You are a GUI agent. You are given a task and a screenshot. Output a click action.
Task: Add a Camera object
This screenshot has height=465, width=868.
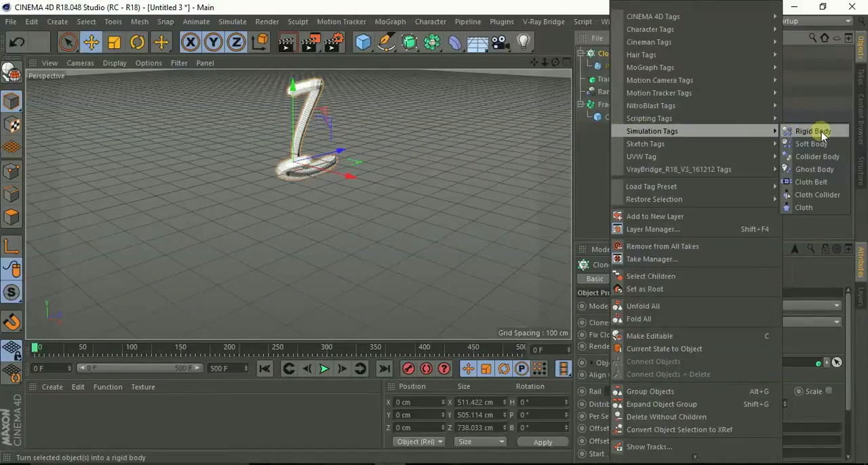tap(500, 43)
